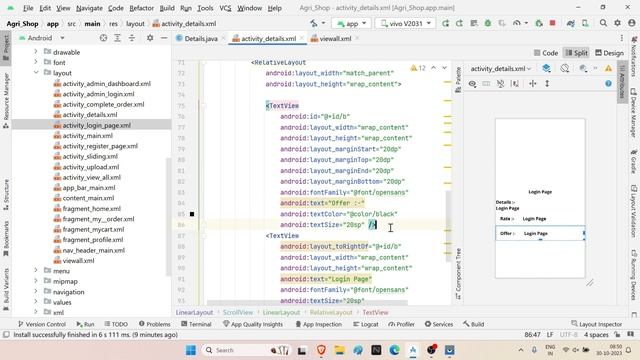Open Android Studio in Windows taskbar
Image resolution: width=640 pixels, height=360 pixels.
coord(413,350)
